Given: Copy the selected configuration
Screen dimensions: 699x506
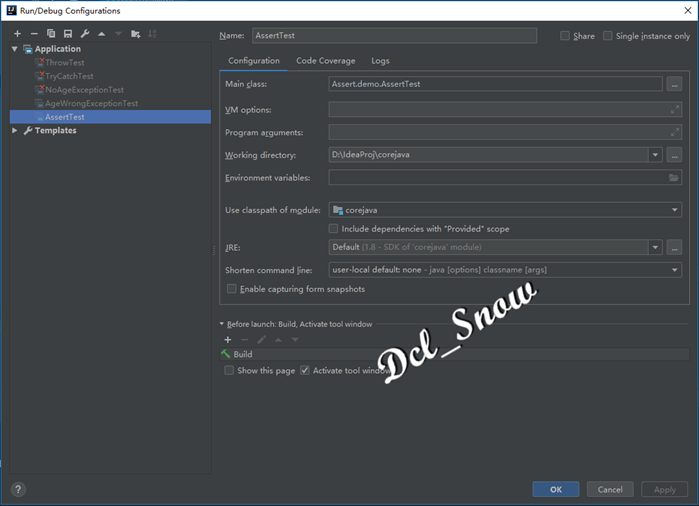Looking at the screenshot, I should coord(51,34).
